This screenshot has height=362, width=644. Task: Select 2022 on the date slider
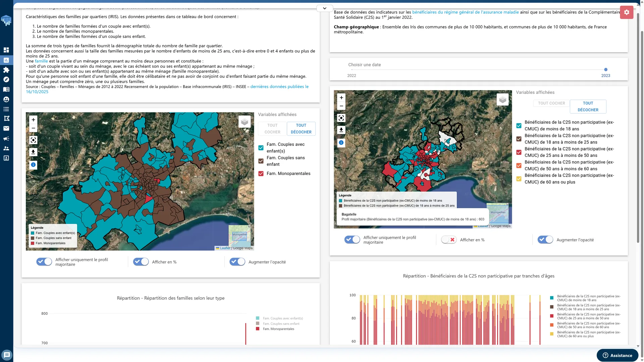point(352,76)
